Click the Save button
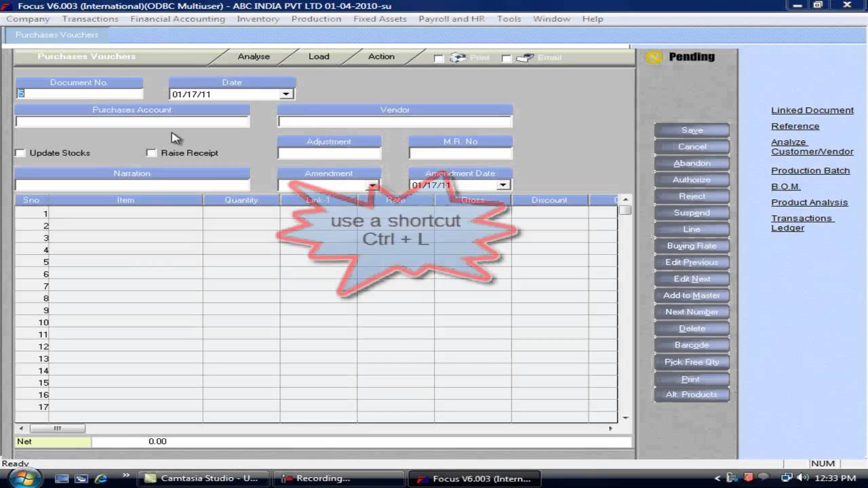Image resolution: width=868 pixels, height=488 pixels. (692, 130)
